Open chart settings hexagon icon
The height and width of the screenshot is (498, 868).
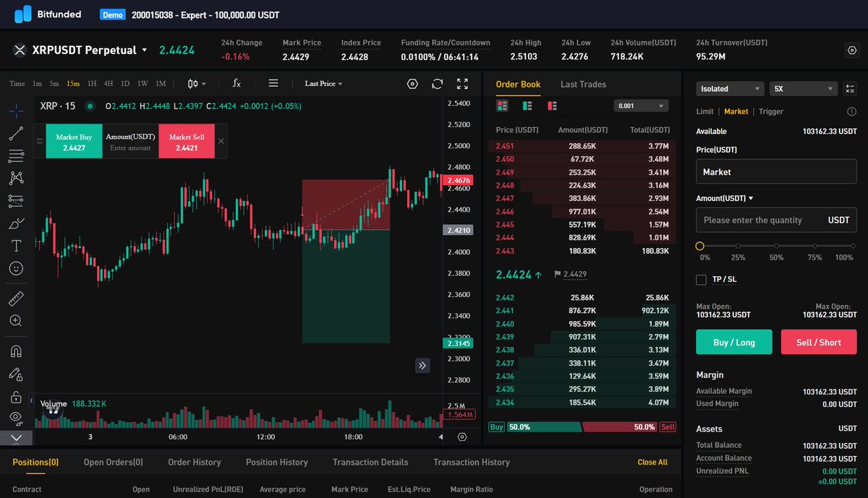point(412,84)
